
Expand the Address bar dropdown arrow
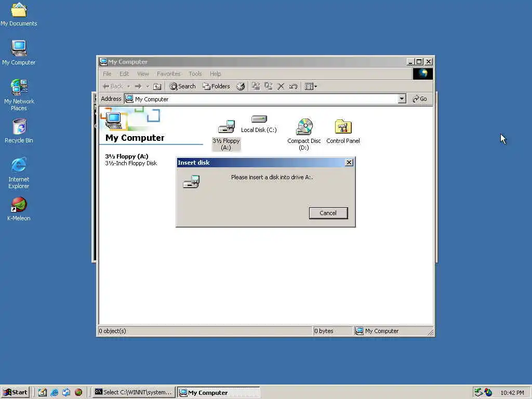coord(402,99)
